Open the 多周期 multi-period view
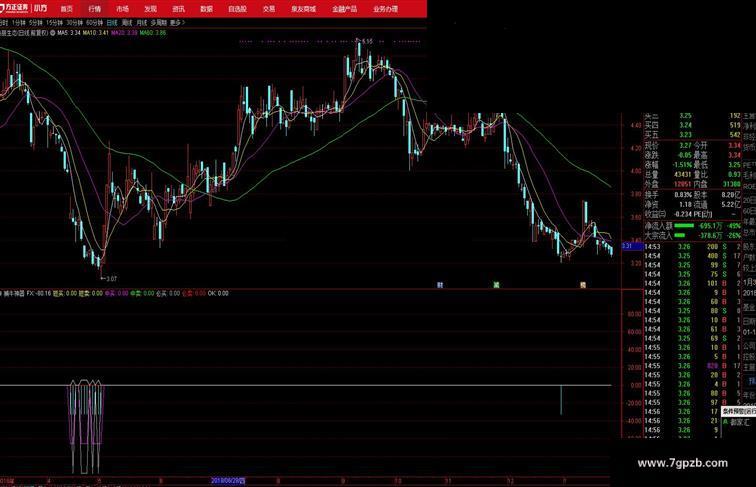 point(159,23)
